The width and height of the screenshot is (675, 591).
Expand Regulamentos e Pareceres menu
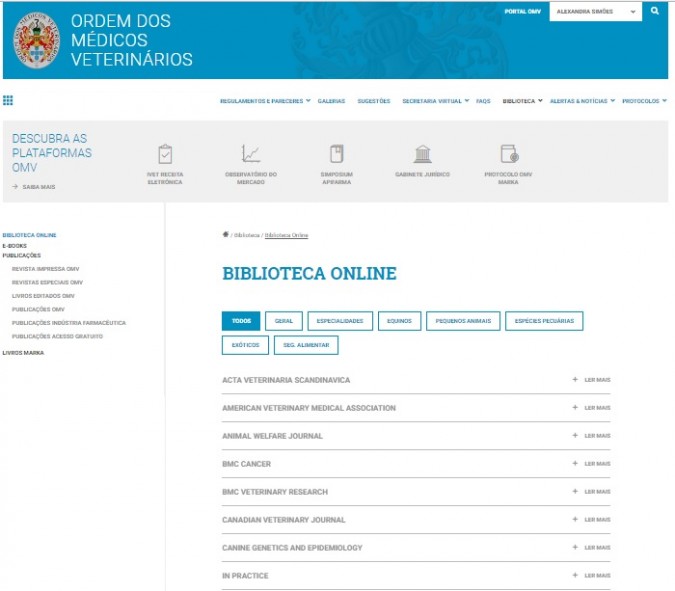(x=265, y=101)
